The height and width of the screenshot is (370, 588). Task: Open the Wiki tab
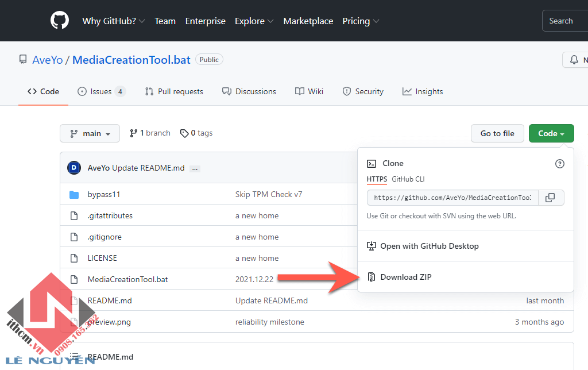pyautogui.click(x=309, y=91)
